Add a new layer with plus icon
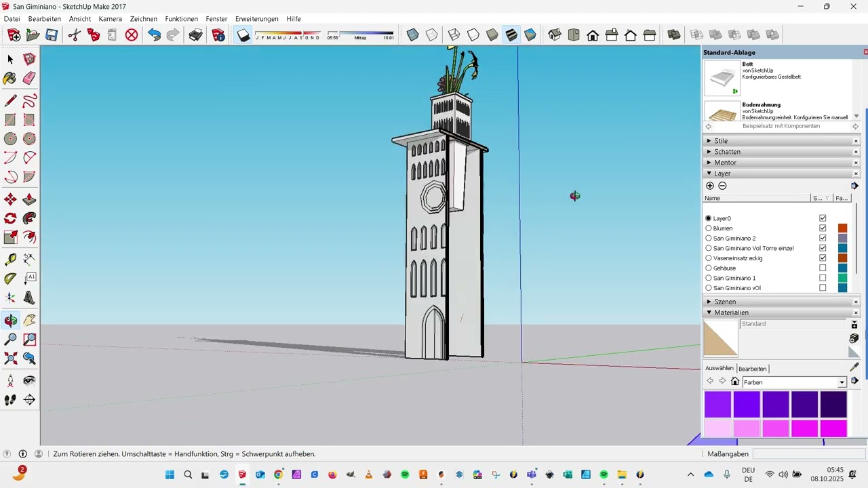The width and height of the screenshot is (868, 488). (710, 186)
